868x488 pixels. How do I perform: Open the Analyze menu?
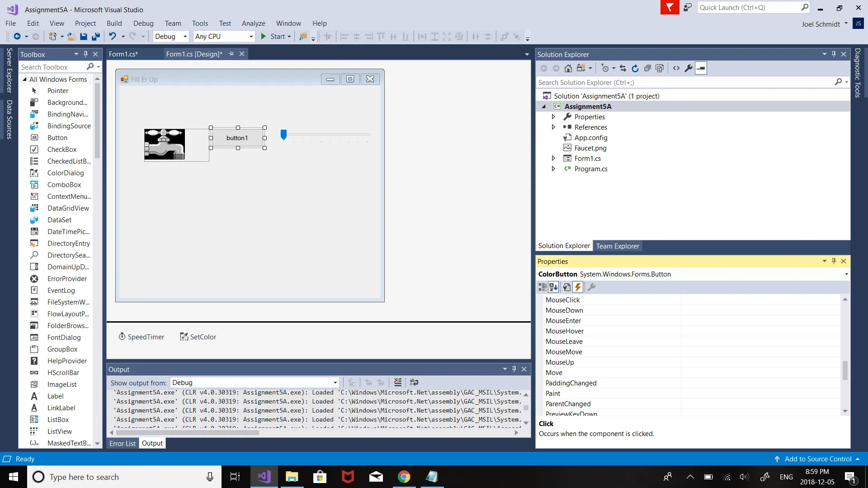(253, 23)
